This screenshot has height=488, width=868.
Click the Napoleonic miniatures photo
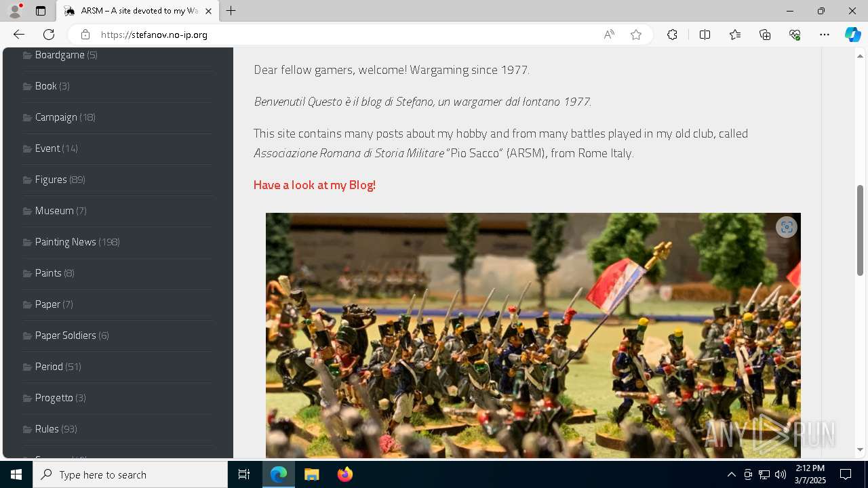533,335
